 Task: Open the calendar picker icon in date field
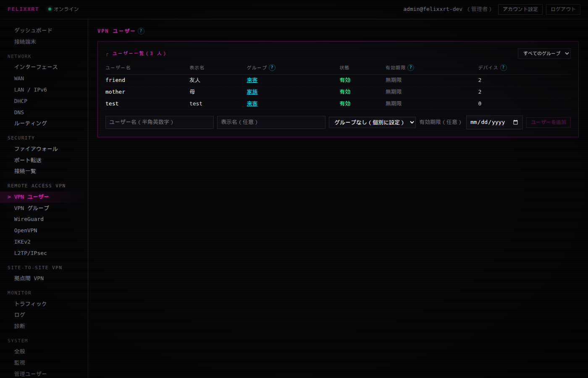515,122
